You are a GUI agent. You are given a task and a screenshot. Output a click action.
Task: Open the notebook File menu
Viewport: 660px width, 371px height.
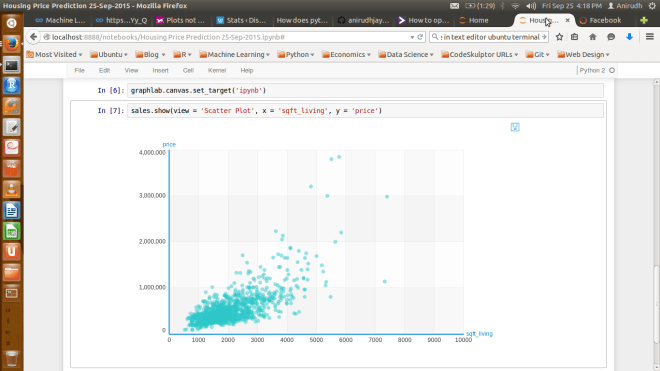pyautogui.click(x=79, y=70)
